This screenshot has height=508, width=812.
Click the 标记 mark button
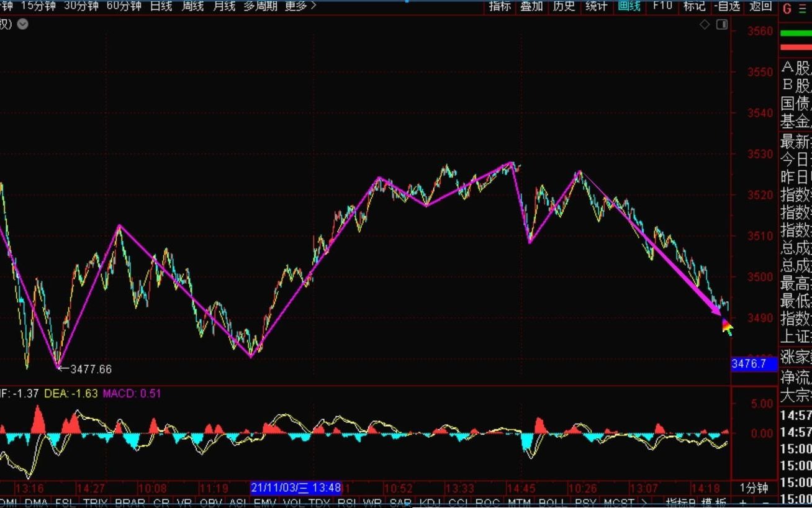(694, 6)
